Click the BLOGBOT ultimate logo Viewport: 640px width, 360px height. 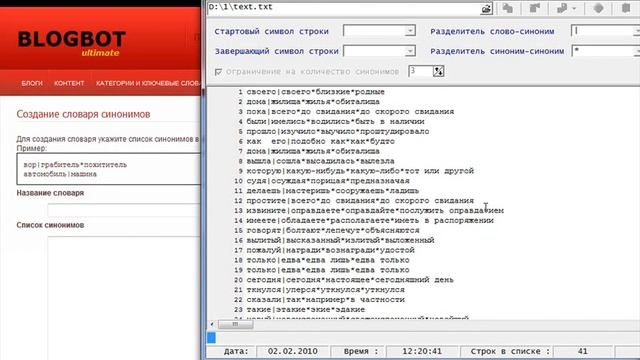click(71, 43)
